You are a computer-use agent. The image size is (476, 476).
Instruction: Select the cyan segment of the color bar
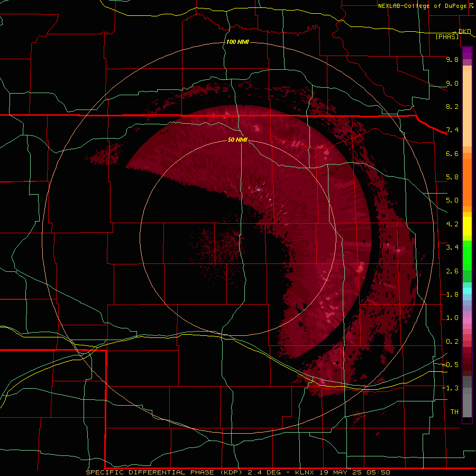point(467,291)
